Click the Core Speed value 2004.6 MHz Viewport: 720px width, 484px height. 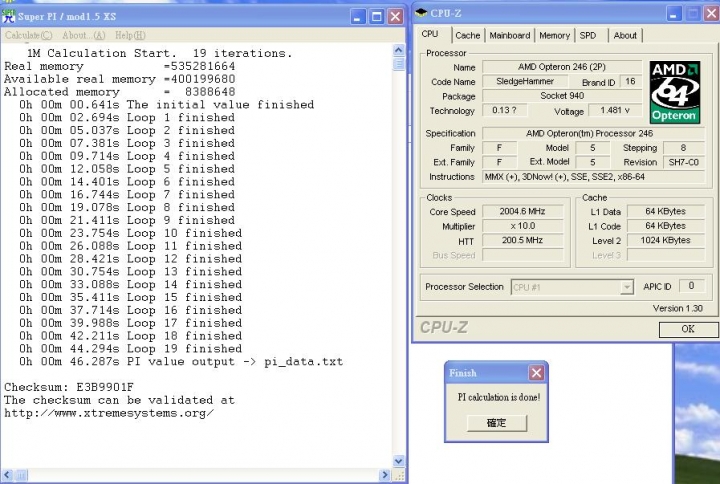click(x=523, y=211)
